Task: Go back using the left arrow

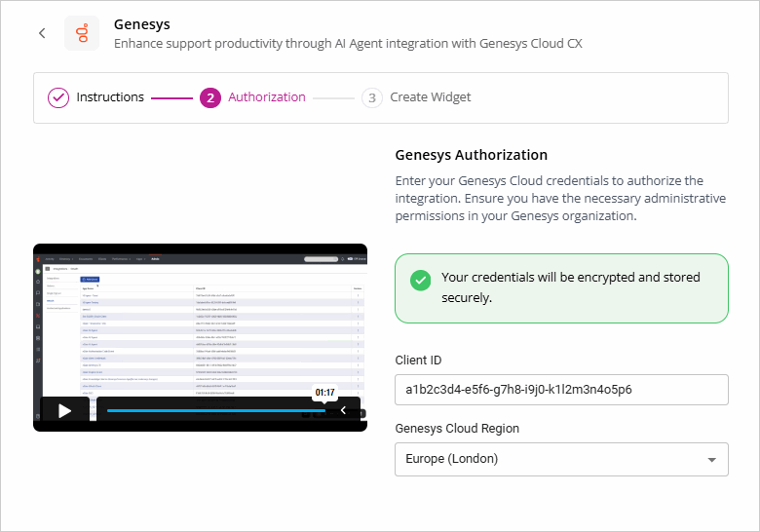Action: coord(42,33)
